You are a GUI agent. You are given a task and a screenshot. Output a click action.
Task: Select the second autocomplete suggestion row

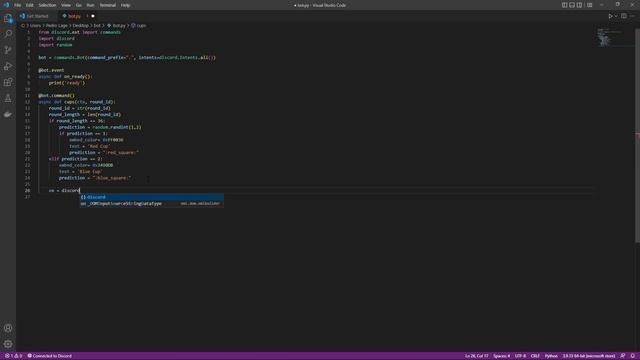coord(151,203)
